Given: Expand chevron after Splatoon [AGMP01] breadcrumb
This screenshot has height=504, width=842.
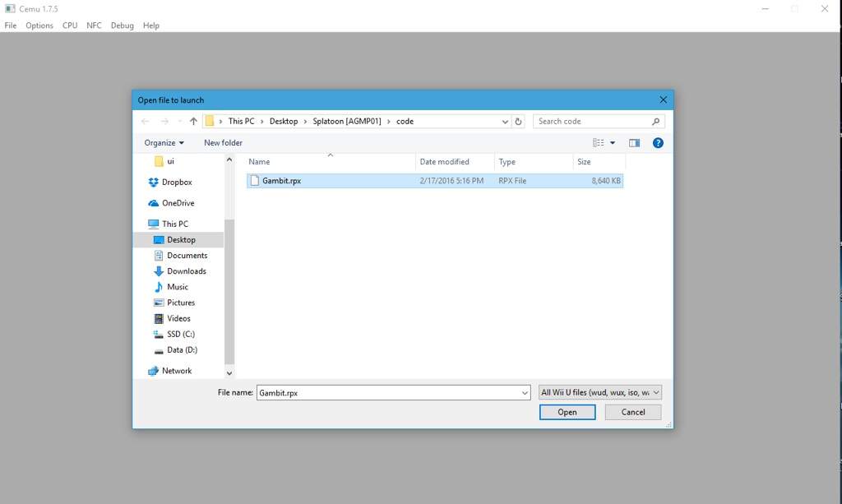Looking at the screenshot, I should point(389,122).
